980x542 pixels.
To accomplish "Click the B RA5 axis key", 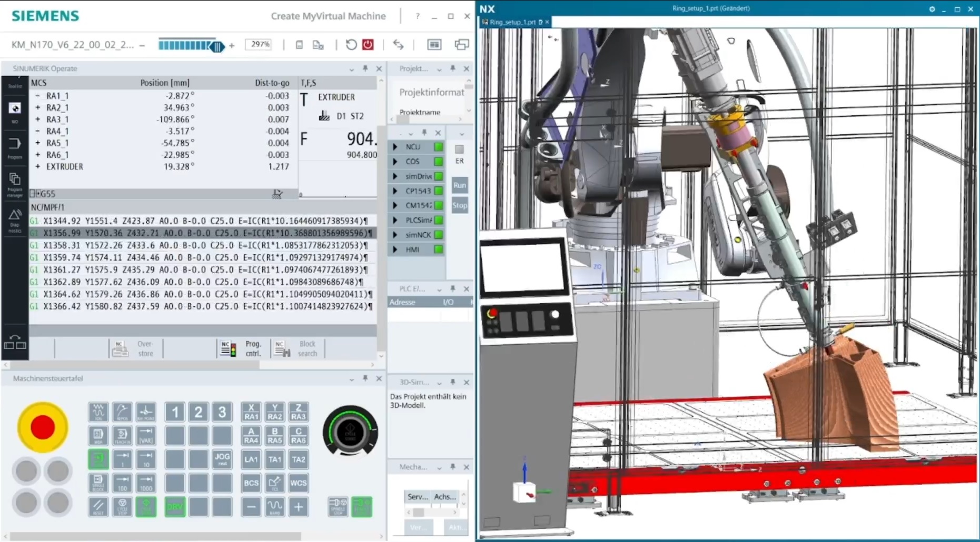I will [x=275, y=435].
